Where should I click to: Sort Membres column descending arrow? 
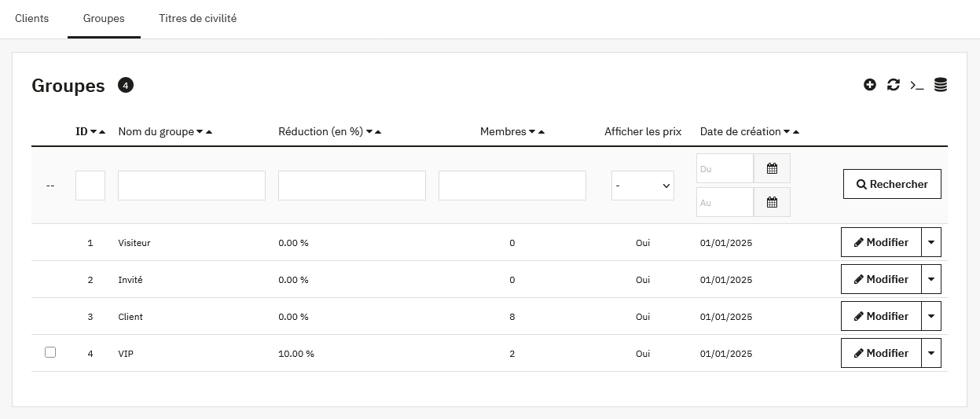532,132
